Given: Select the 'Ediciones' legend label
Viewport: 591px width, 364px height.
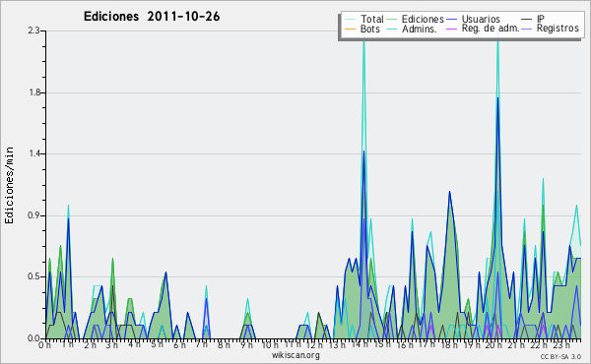Looking at the screenshot, I should (423, 19).
